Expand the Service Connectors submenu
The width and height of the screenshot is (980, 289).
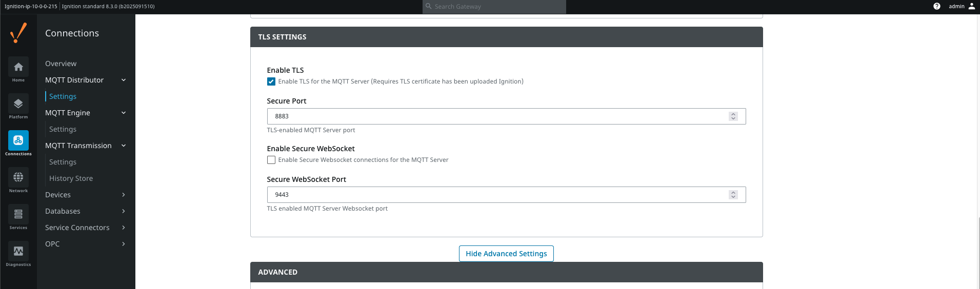(x=124, y=228)
